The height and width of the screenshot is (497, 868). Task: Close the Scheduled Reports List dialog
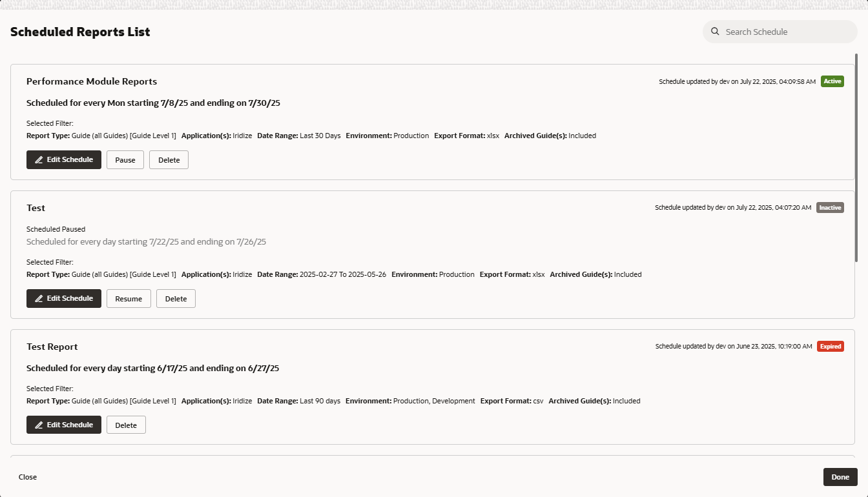(x=28, y=477)
